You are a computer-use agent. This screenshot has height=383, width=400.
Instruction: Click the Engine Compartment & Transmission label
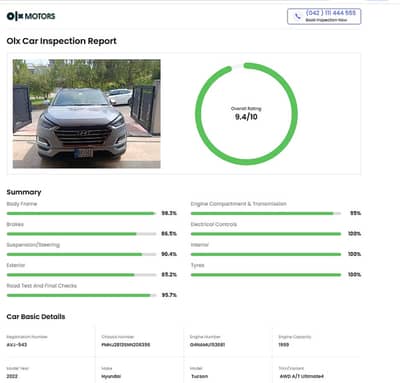[239, 204]
